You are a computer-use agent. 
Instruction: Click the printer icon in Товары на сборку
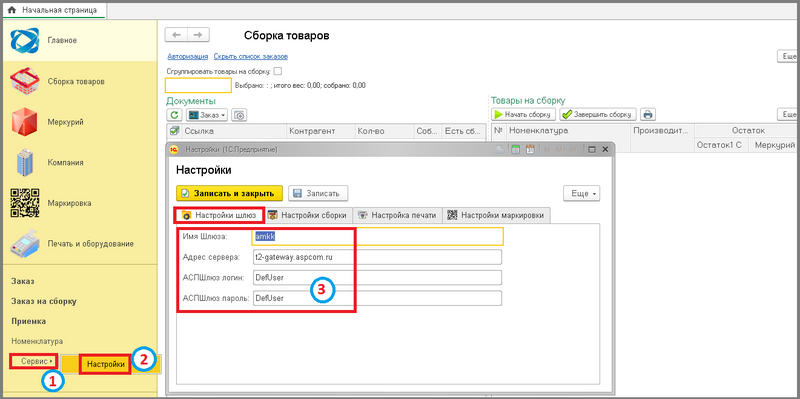pyautogui.click(x=648, y=114)
